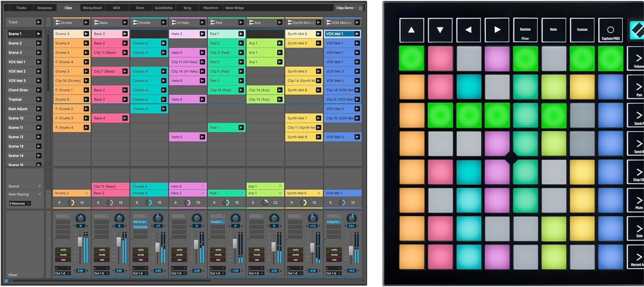Screen dimensions: 644x287
Task: Click the hamburger menu next to Clips Demo
Action: click(x=360, y=7)
